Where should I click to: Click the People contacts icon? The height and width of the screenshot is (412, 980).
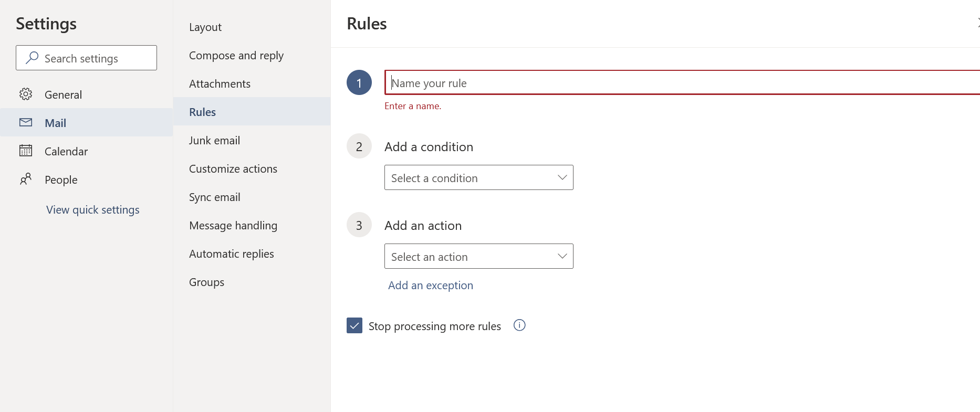coord(26,179)
